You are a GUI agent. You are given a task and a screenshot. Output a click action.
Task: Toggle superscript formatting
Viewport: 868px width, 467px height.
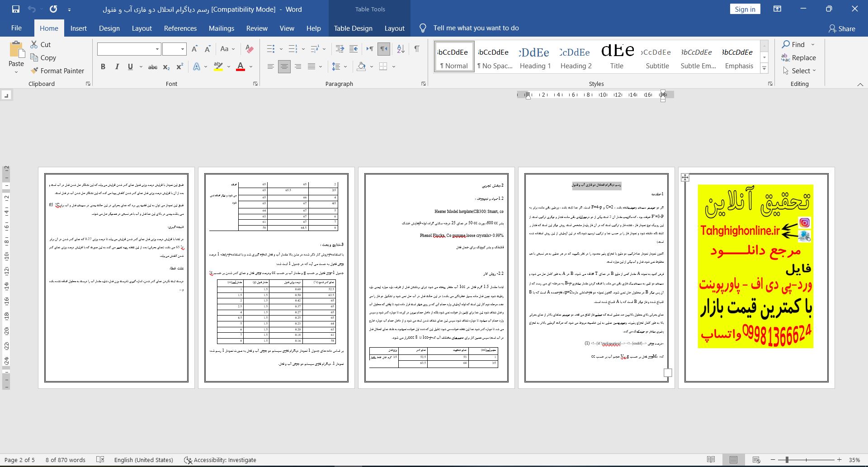click(x=179, y=67)
